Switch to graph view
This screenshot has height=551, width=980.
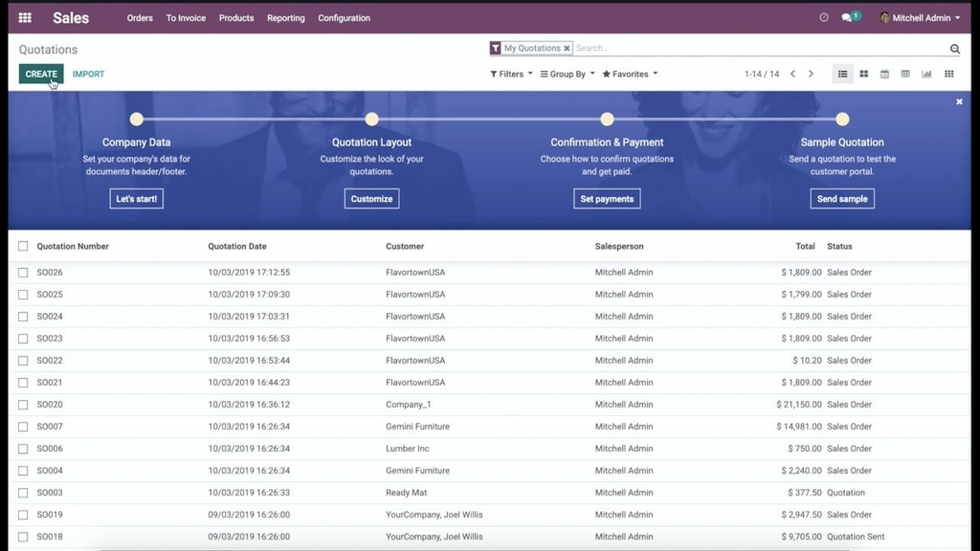(x=926, y=74)
